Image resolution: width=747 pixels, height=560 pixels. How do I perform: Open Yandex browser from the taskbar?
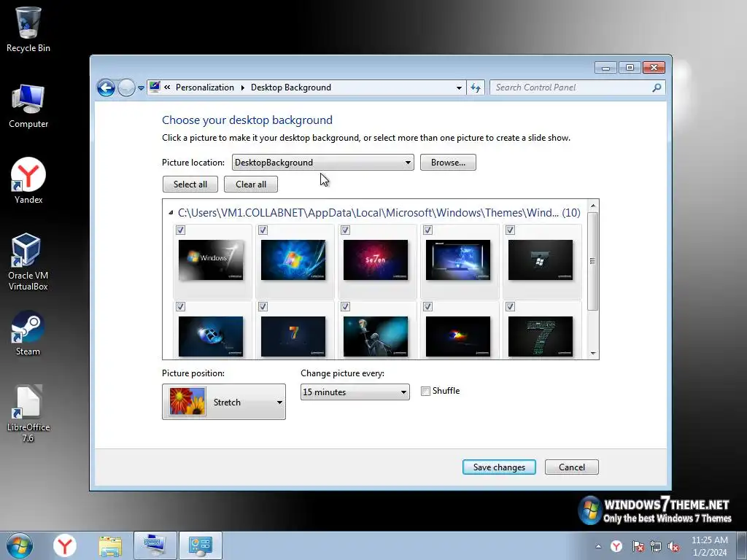[65, 545]
